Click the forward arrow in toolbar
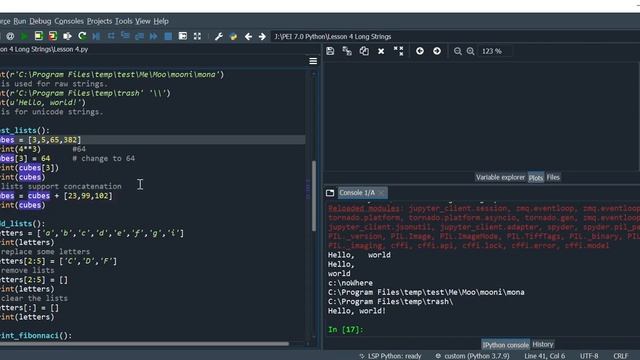The width and height of the screenshot is (640, 360). (262, 36)
